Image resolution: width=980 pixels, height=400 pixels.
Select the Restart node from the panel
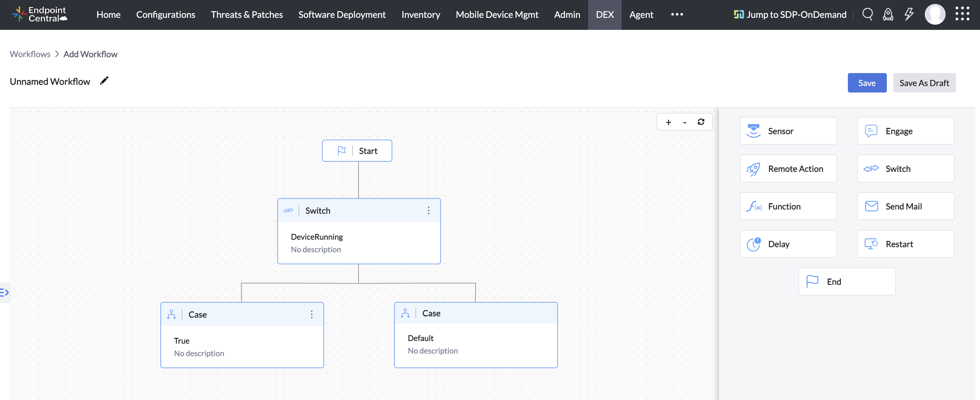click(x=906, y=244)
